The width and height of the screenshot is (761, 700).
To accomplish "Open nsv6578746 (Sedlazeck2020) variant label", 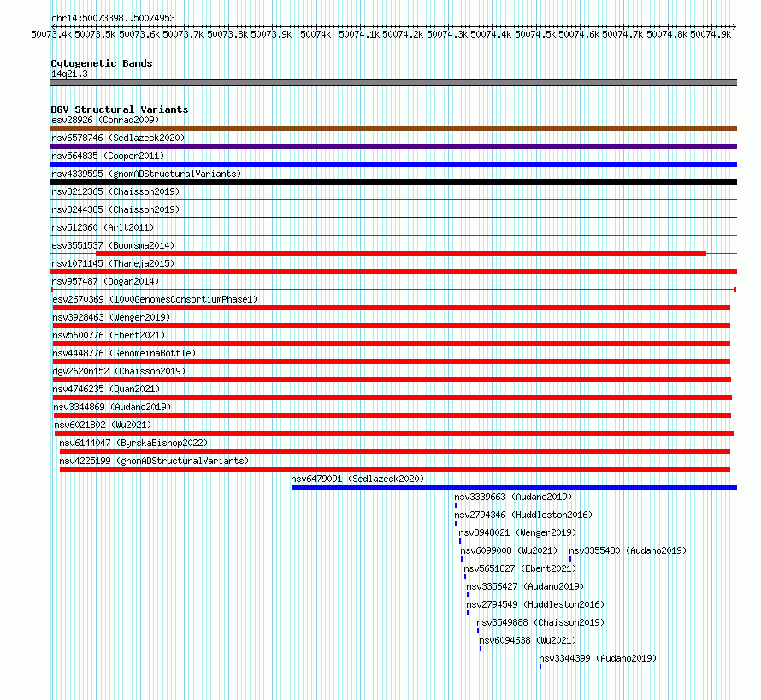I will [118, 138].
